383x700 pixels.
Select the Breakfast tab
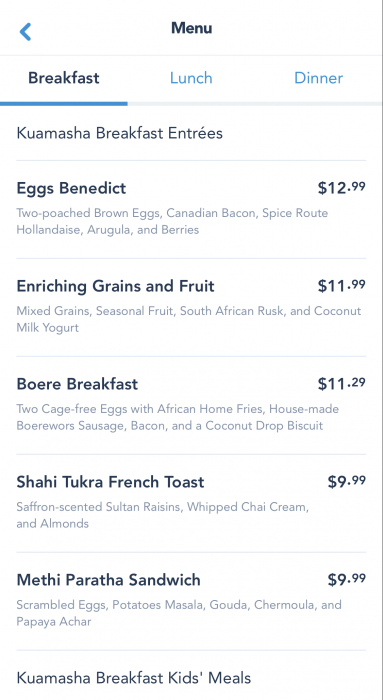pos(64,78)
